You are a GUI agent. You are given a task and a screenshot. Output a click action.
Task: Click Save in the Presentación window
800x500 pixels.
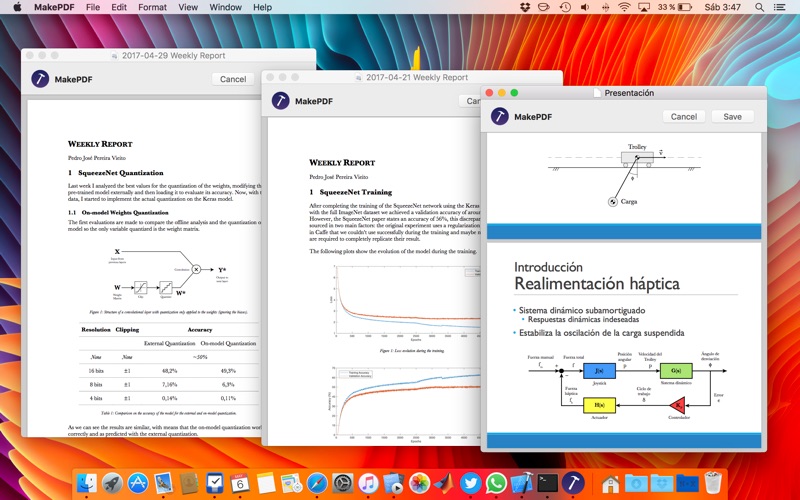click(x=732, y=117)
